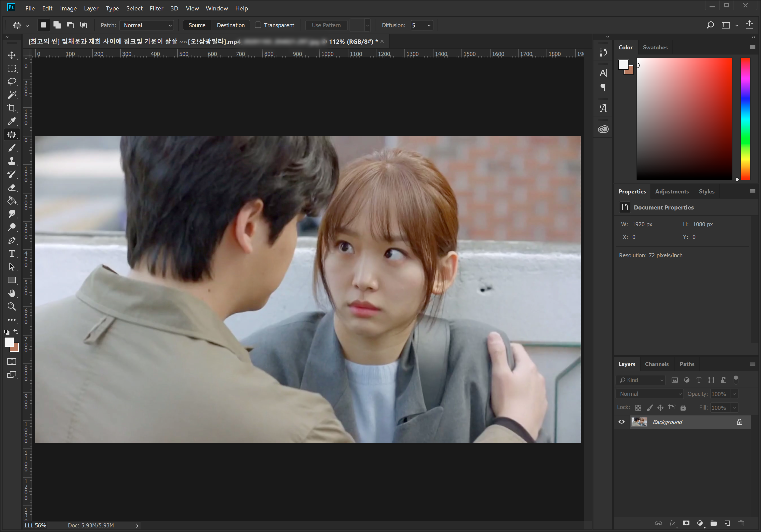761x532 pixels.
Task: Click the Destination patch button
Action: coord(231,25)
